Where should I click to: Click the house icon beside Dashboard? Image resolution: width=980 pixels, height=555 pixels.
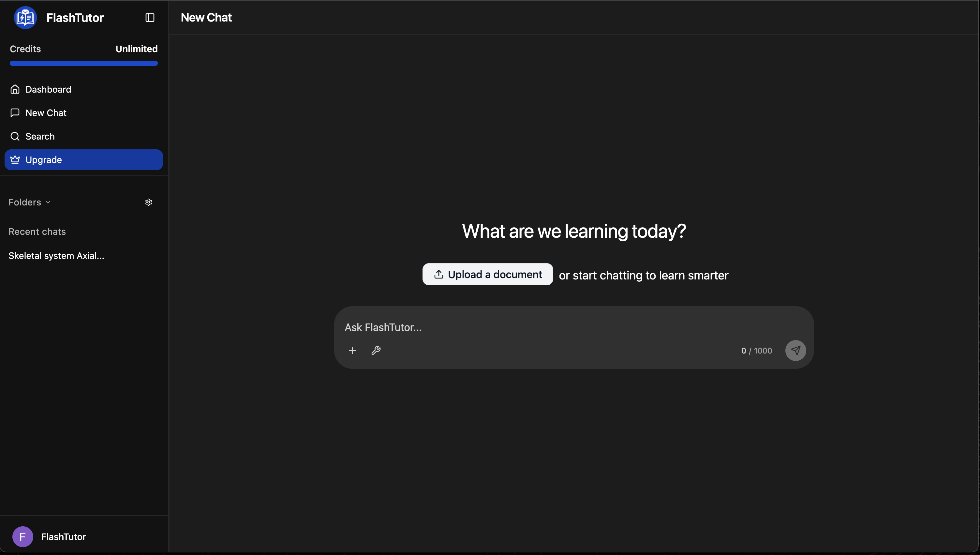coord(15,89)
